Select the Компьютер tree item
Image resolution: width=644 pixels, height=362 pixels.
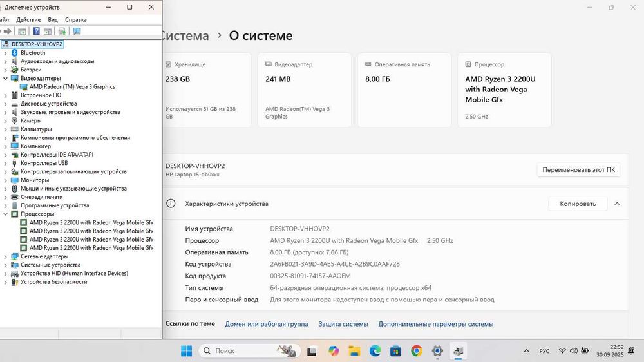pyautogui.click(x=35, y=146)
